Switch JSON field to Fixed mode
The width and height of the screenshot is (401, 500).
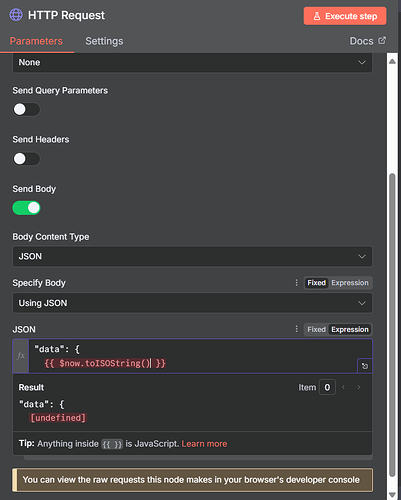coord(316,329)
